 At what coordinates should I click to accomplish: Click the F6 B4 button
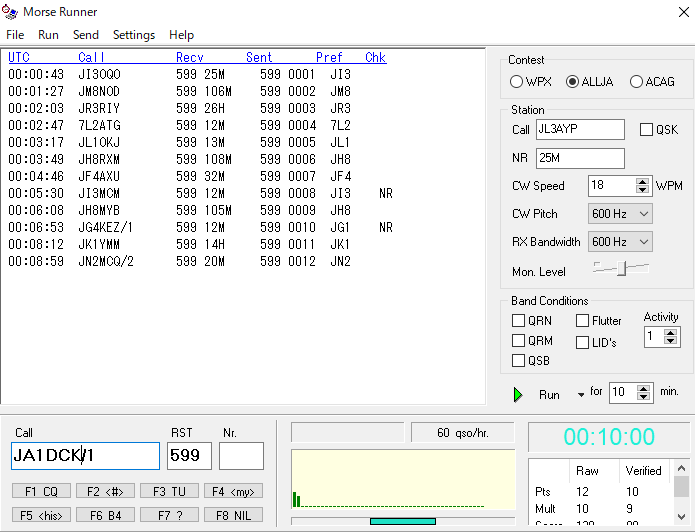click(x=105, y=515)
